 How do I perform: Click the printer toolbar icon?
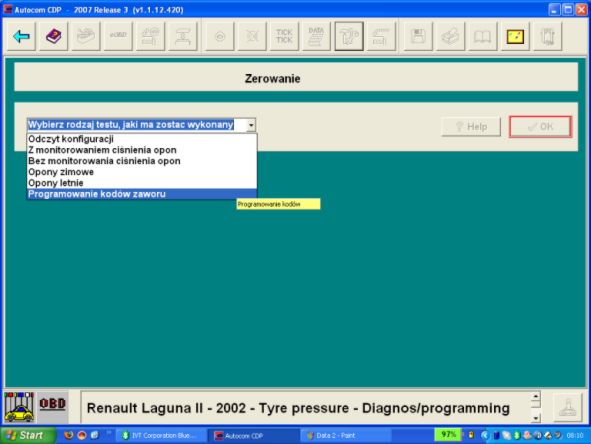click(450, 37)
